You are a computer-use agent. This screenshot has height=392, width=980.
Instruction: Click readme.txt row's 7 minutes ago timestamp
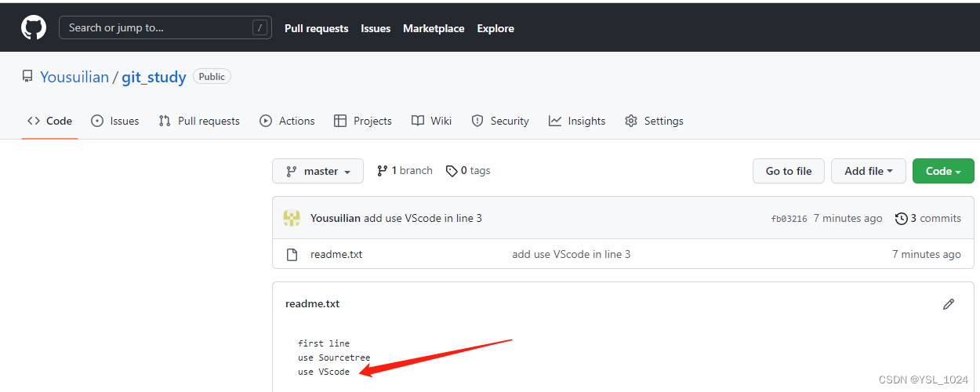coord(927,254)
